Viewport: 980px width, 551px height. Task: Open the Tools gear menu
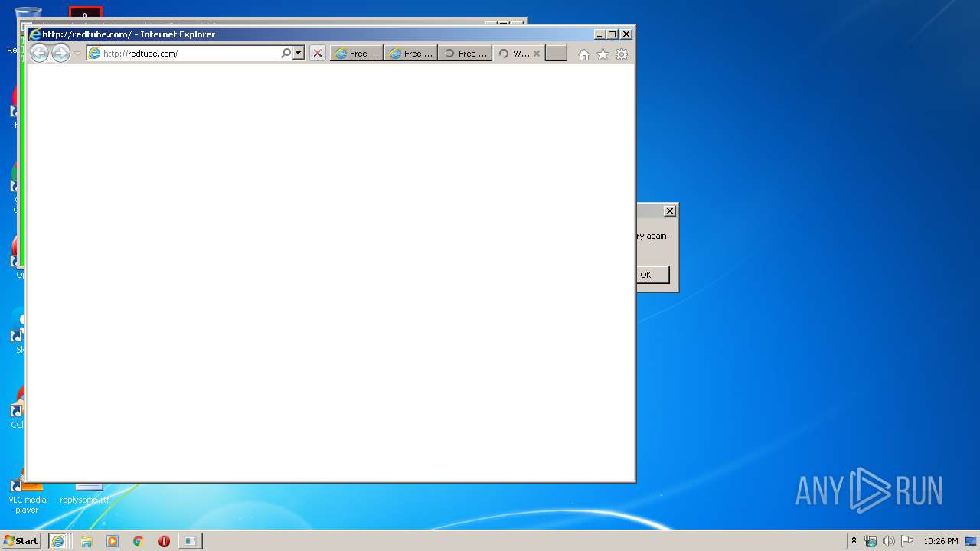coord(622,54)
